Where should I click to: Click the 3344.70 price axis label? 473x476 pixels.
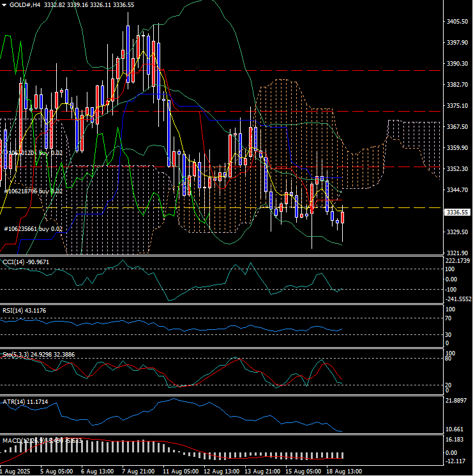coord(457,190)
